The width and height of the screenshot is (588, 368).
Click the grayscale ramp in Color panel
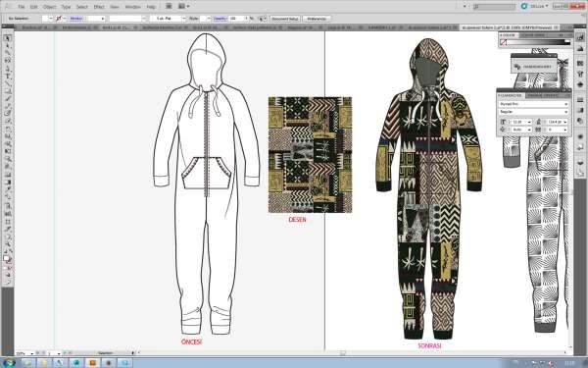tap(539, 43)
